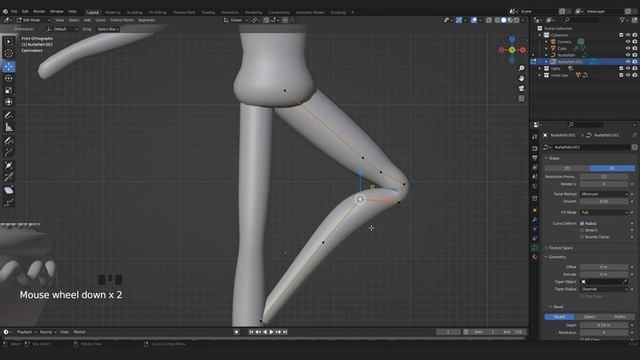Open Global transform orientation dropdown

click(235, 20)
